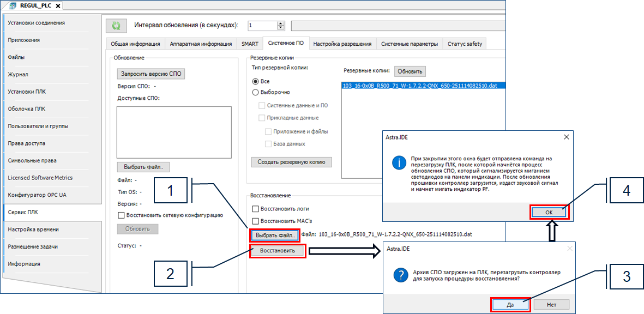644x314 pixels.
Task: Switch to the "Аппаратная информация" tab
Action: point(200,44)
